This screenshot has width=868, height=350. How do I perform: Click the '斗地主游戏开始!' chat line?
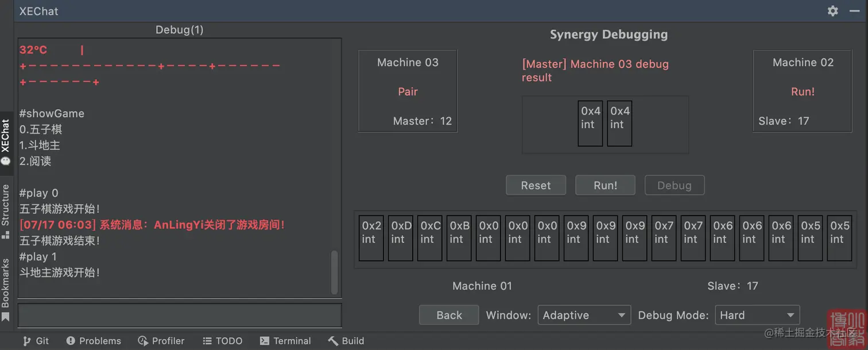pos(60,272)
